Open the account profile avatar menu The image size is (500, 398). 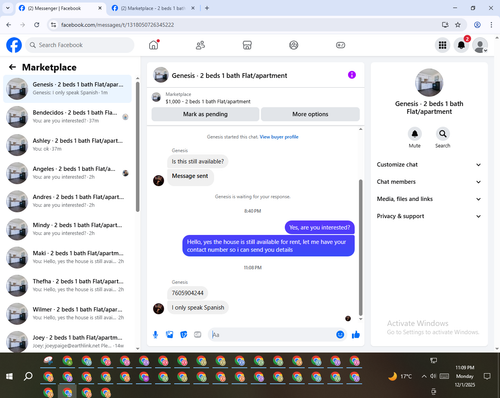[x=480, y=45]
